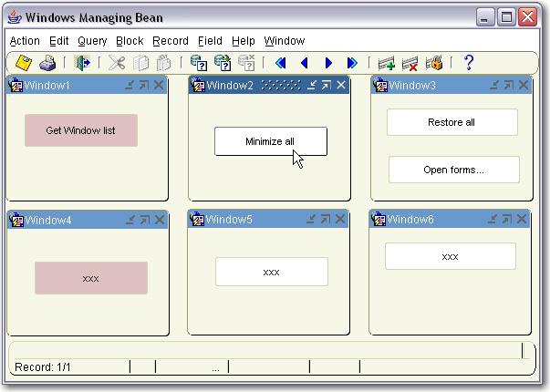Close the Window6 inner window
The width and height of the screenshot is (550, 392).
tap(522, 219)
